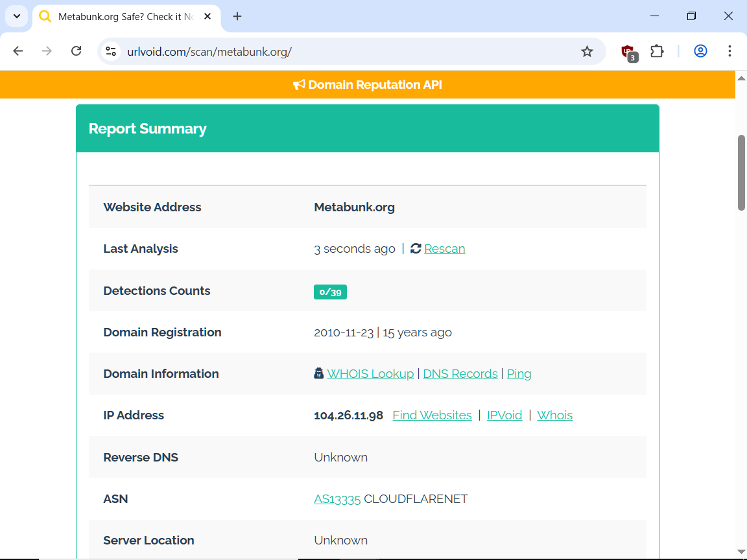The width and height of the screenshot is (747, 560).
Task: Reload the page with refresh icon
Action: pyautogui.click(x=76, y=51)
